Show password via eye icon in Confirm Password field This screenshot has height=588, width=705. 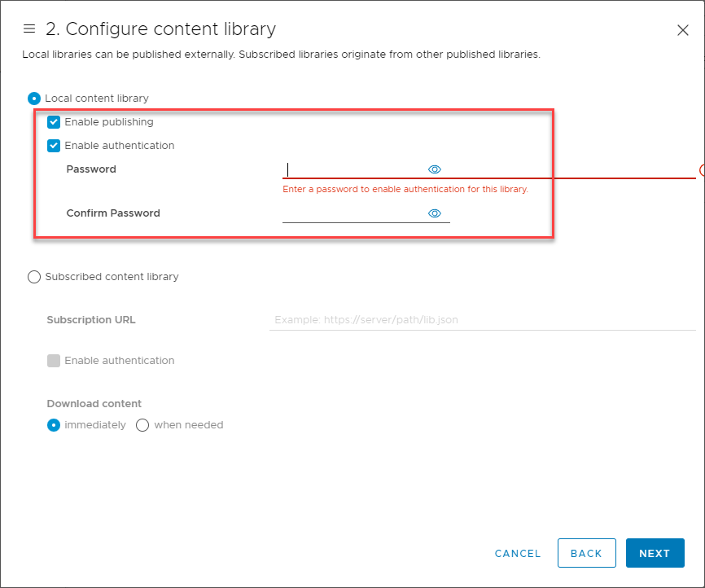pos(435,213)
